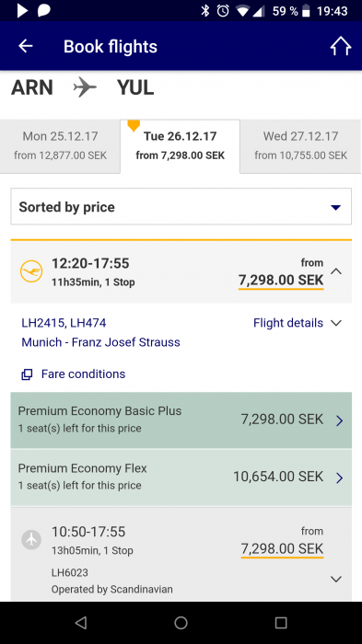Go to home via house icon

pos(341,46)
